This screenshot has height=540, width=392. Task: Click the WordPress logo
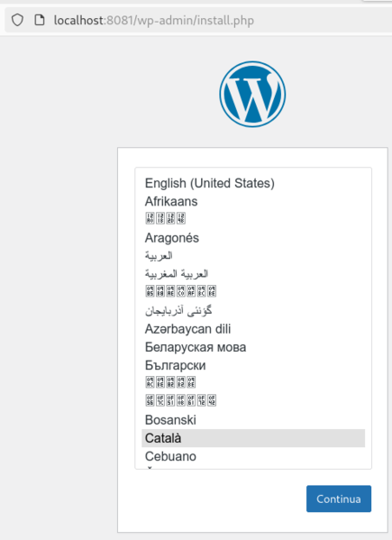[x=252, y=94]
